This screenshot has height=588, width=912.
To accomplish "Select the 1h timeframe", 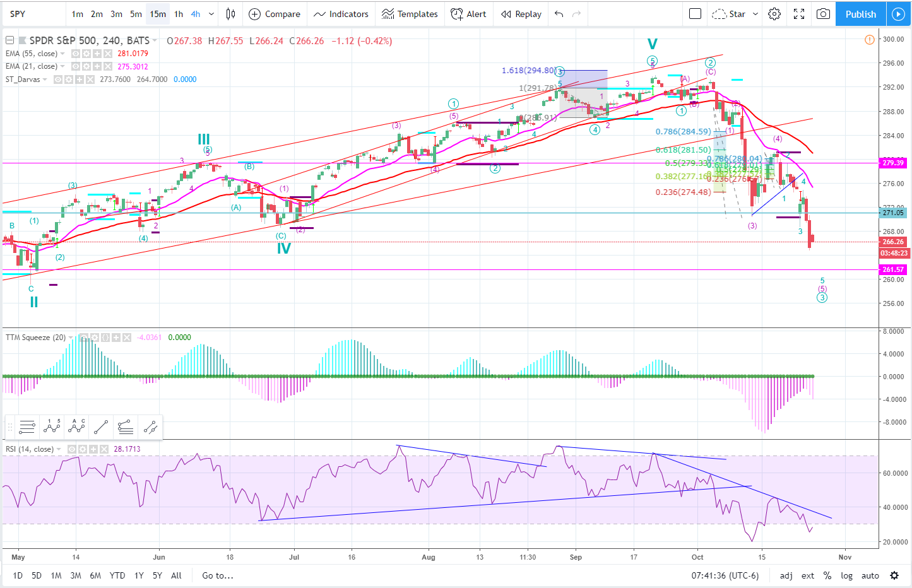I will point(179,14).
